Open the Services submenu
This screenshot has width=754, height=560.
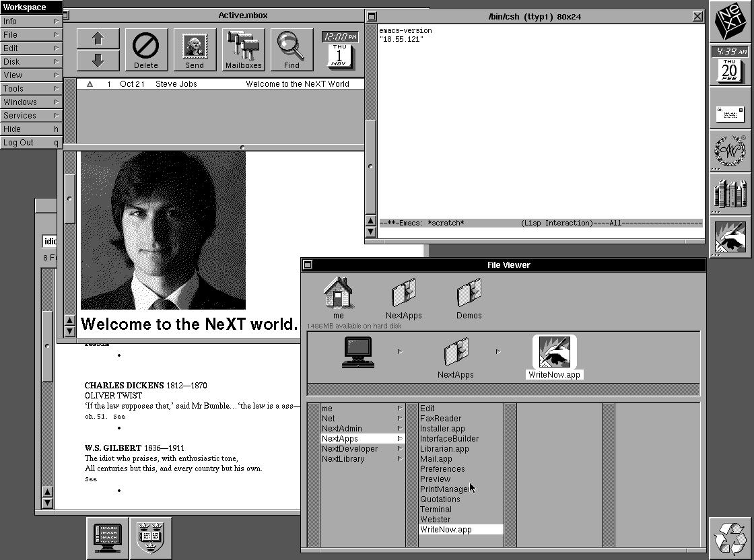point(31,115)
